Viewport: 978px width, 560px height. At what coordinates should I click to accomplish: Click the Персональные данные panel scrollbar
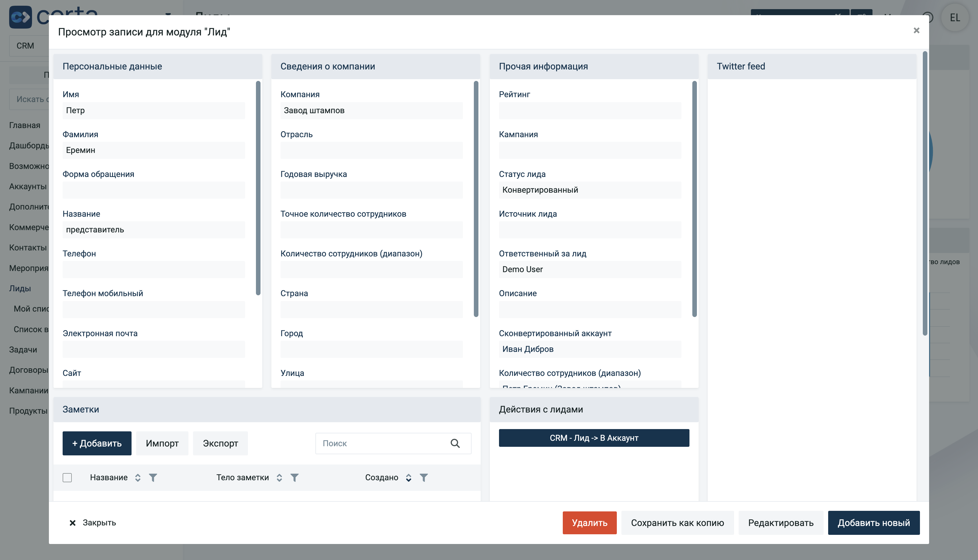tap(258, 188)
